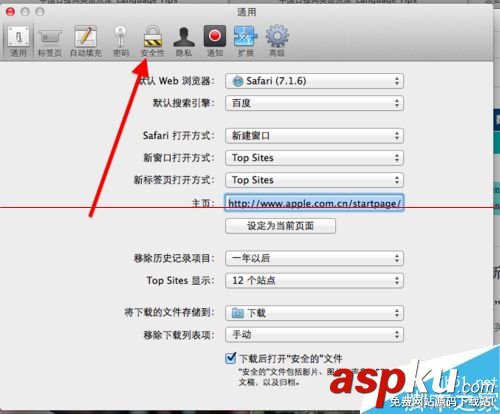Open the Notifications (通知) pane
Screen dimensions: 500x414
215,41
